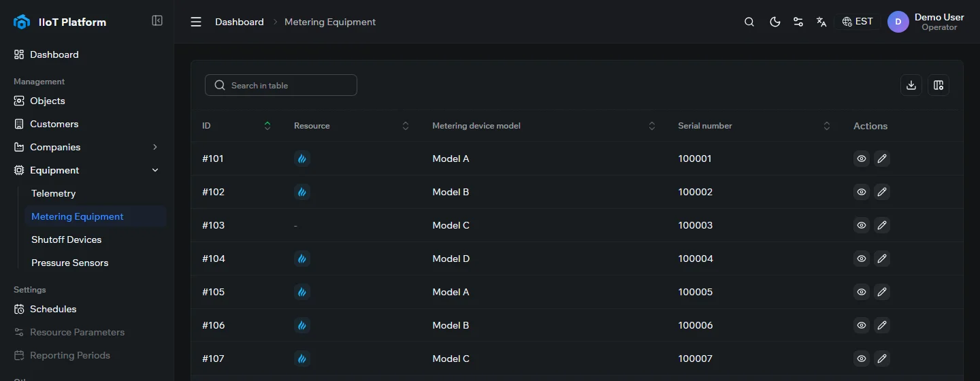This screenshot has height=381, width=980.
Task: Go to Dashboard in sidebar
Action: tap(87, 54)
